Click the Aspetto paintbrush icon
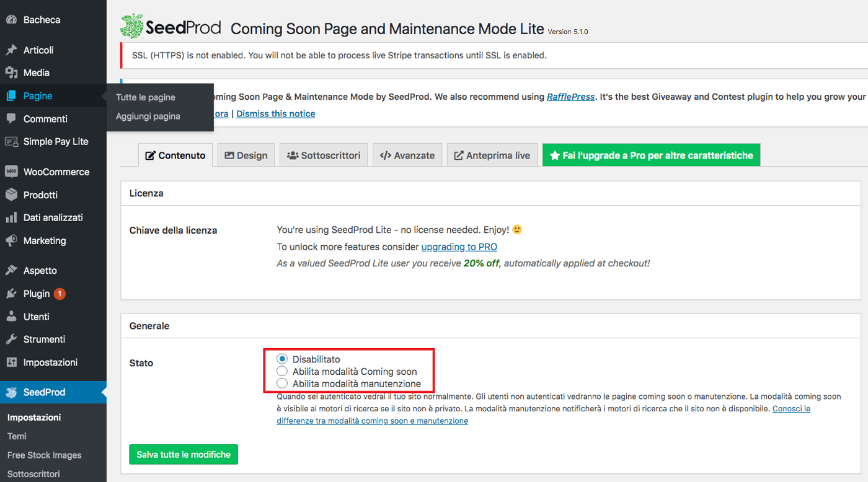 click(x=11, y=271)
